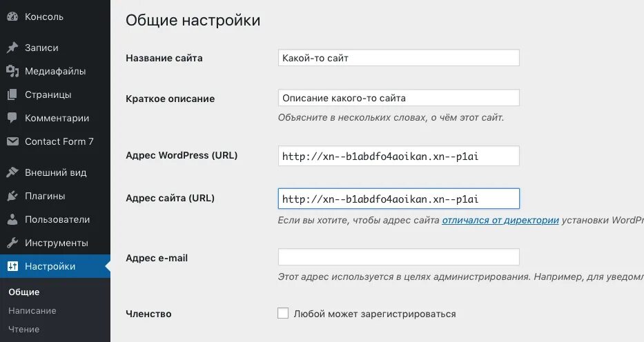
Task: Open the Записи menu item
Action: [x=55, y=48]
